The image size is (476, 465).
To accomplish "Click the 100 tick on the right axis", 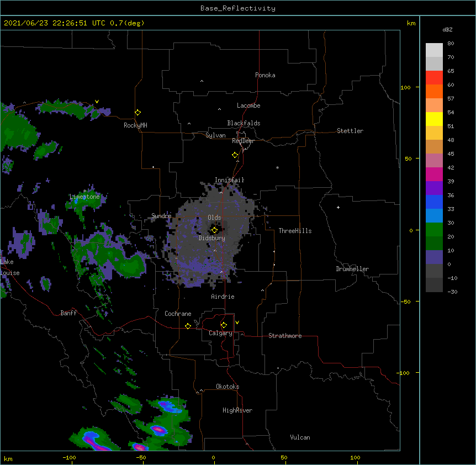I will [x=405, y=87].
